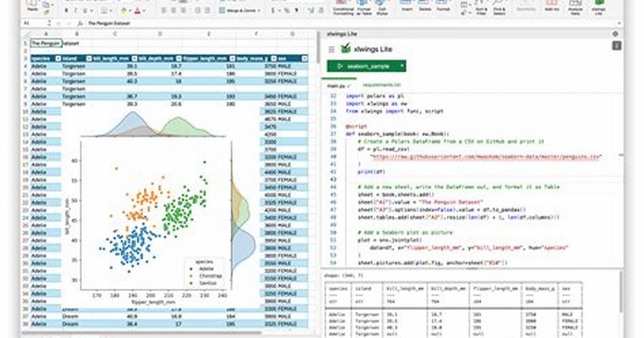Open the flipper_length_mm column filter dropdown
Viewport: 644px width, 338px height.
tap(233, 59)
